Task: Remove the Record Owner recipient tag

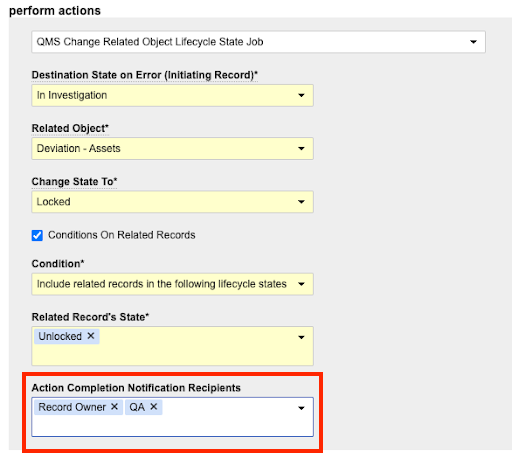Action: (114, 407)
